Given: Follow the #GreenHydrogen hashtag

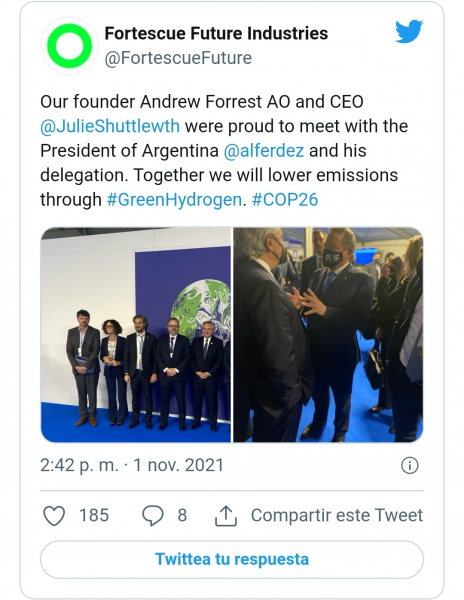Looking at the screenshot, I should pyautogui.click(x=174, y=200).
